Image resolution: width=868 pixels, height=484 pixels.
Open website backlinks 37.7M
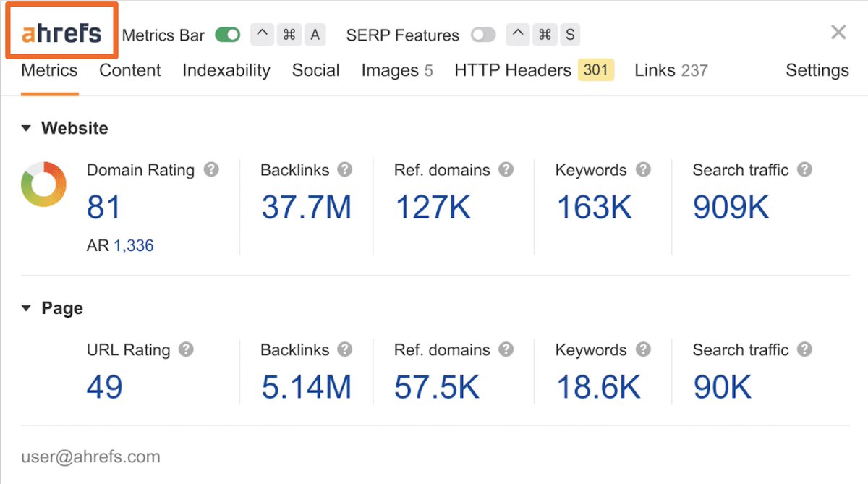coord(306,208)
